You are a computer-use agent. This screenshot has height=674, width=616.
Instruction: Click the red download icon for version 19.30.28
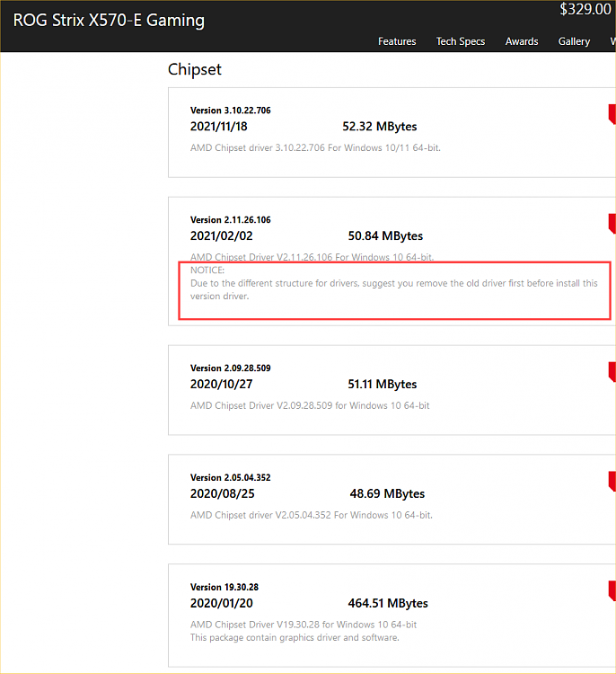(612, 591)
